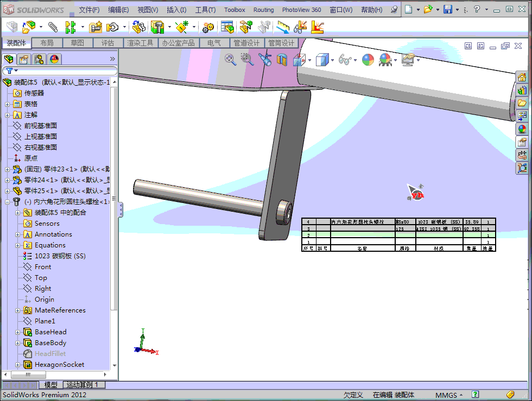
Task: Switch to the 渲染工具 tab
Action: 140,43
